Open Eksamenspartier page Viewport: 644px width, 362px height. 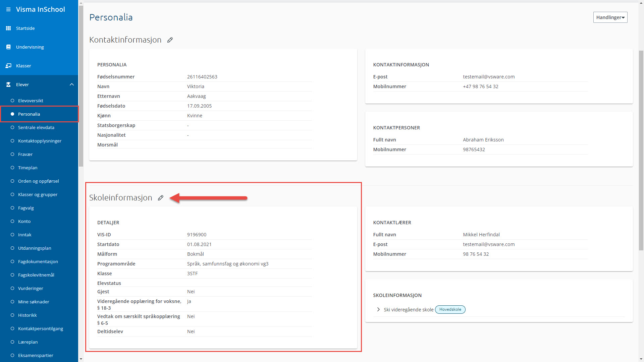click(36, 355)
